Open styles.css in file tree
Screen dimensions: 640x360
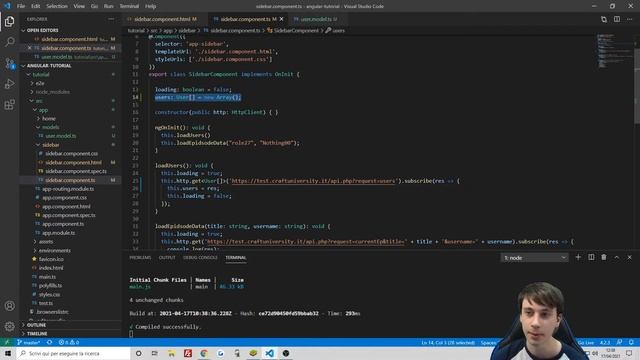click(49, 295)
